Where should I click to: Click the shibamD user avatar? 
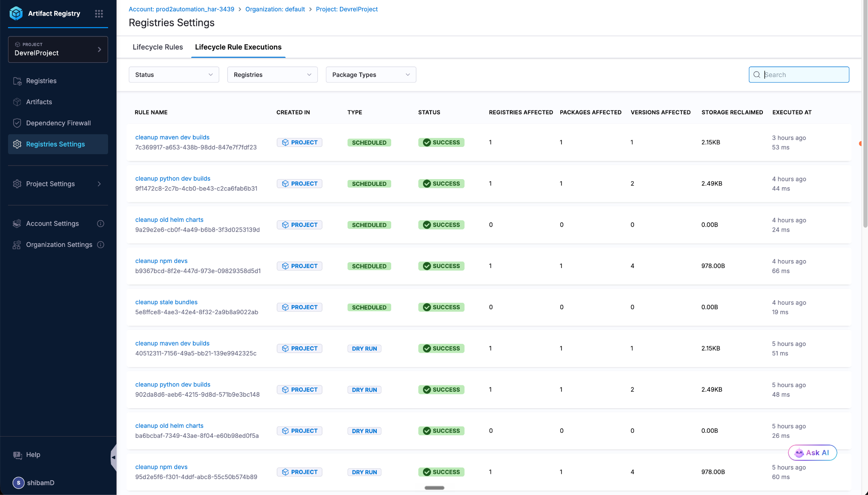[18, 483]
